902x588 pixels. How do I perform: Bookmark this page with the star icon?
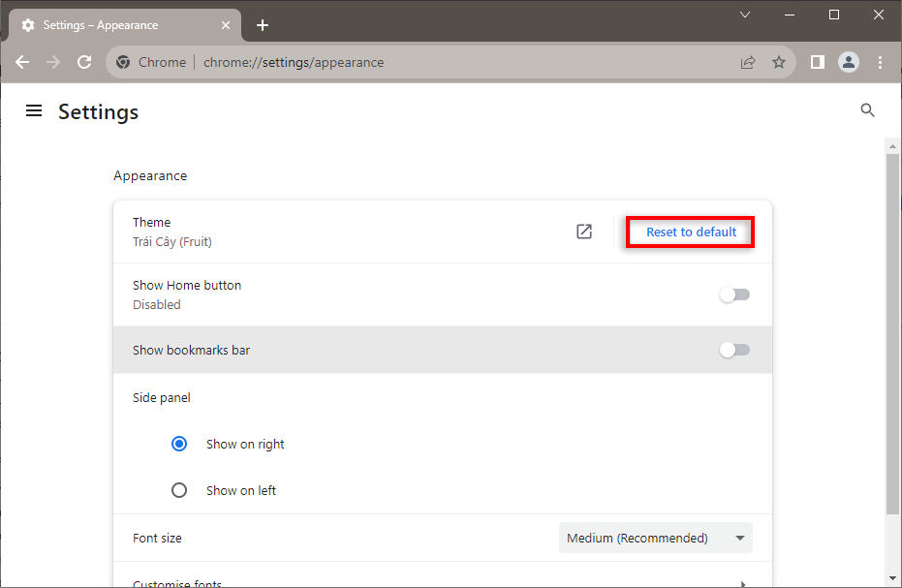pos(779,62)
